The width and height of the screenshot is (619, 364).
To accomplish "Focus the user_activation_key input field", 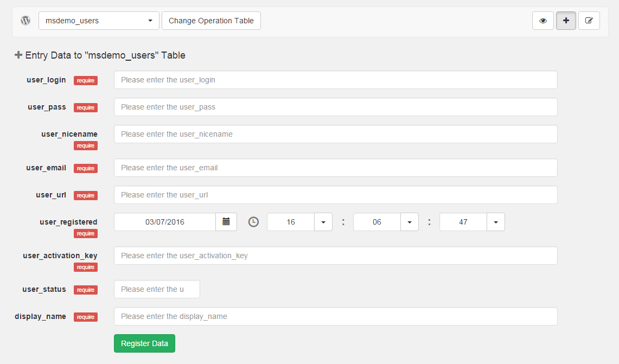I will click(x=335, y=256).
